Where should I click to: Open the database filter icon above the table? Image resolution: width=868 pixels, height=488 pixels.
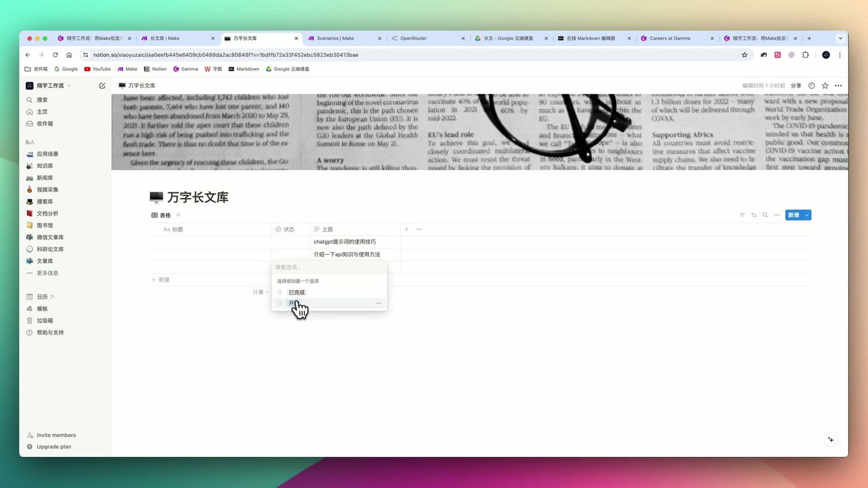coord(742,215)
